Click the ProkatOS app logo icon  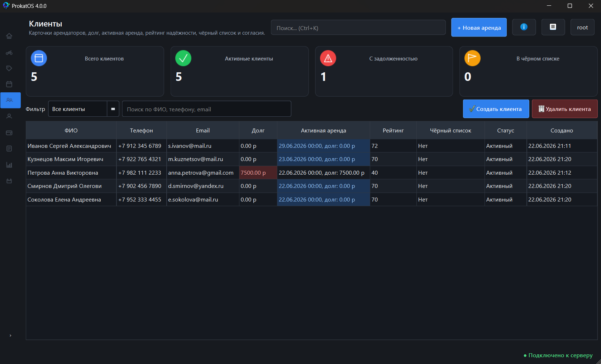6,5
